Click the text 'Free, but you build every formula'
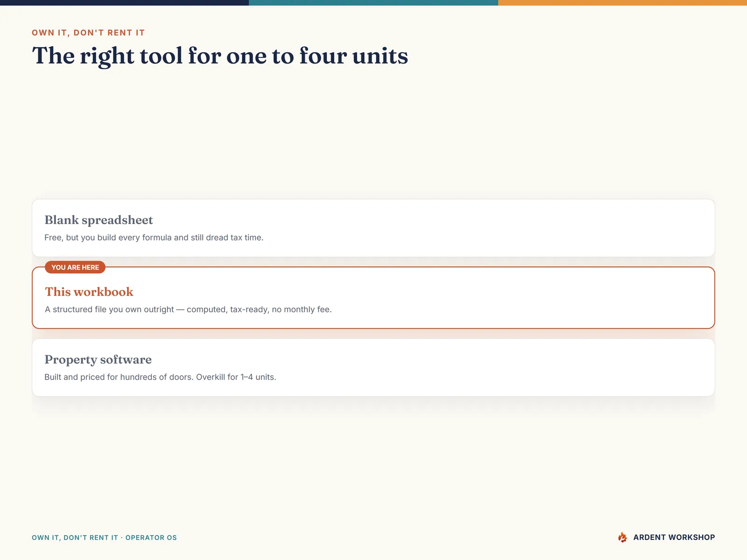This screenshot has height=560, width=747. [108, 238]
